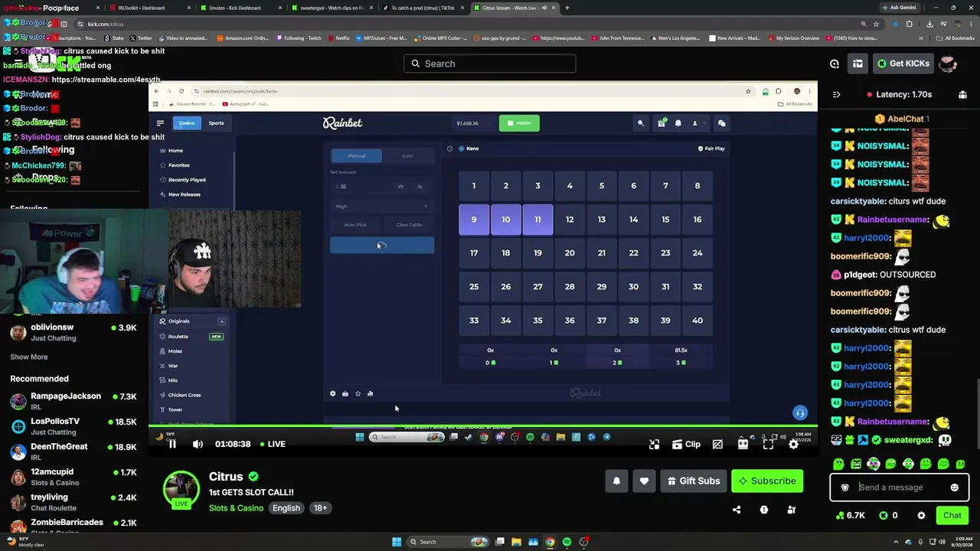Image resolution: width=980 pixels, height=551 pixels.
Task: Enter fullscreen mode on the player
Action: [x=768, y=444]
